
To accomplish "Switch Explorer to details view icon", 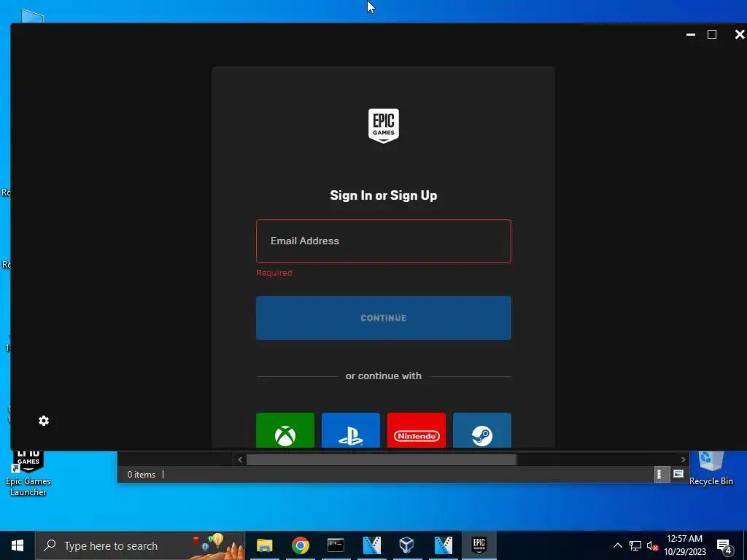I will pos(662,474).
